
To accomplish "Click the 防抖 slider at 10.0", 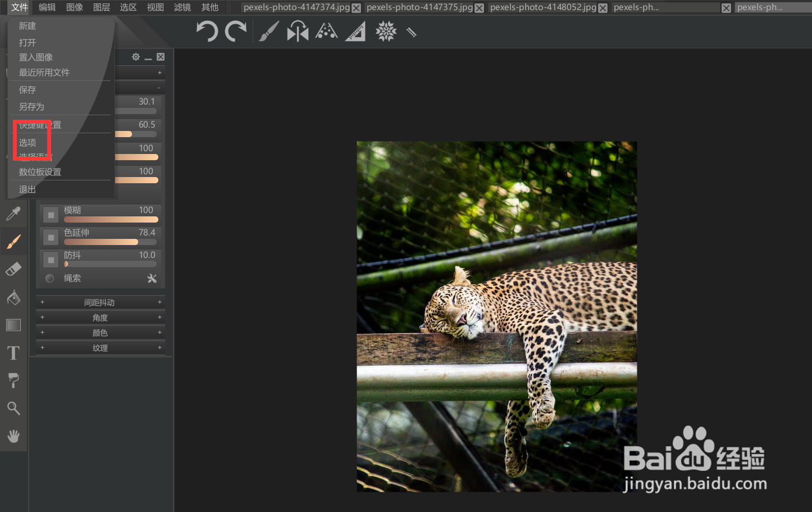I will pos(110,264).
